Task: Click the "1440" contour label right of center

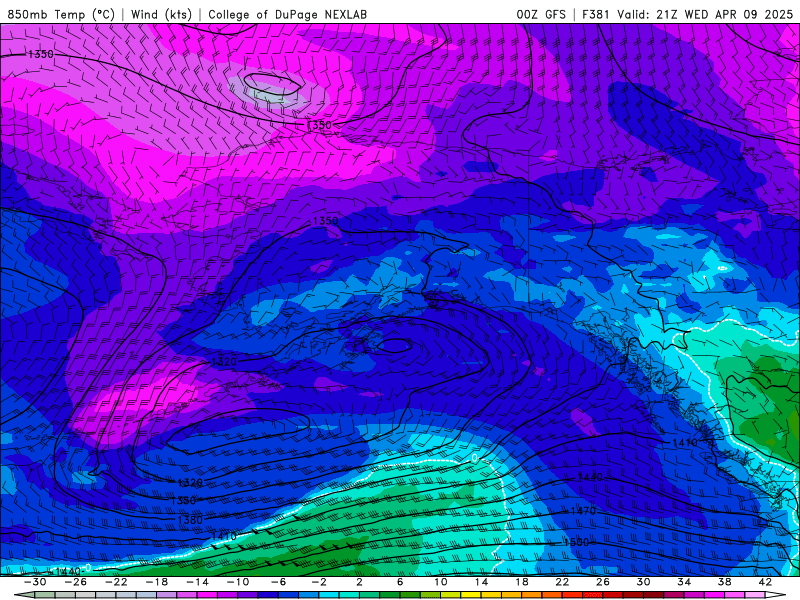Action: click(590, 477)
